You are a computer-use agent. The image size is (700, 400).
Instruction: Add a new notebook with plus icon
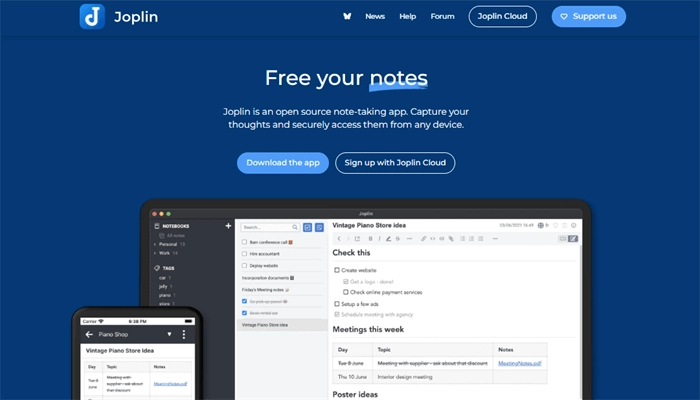coord(228,226)
